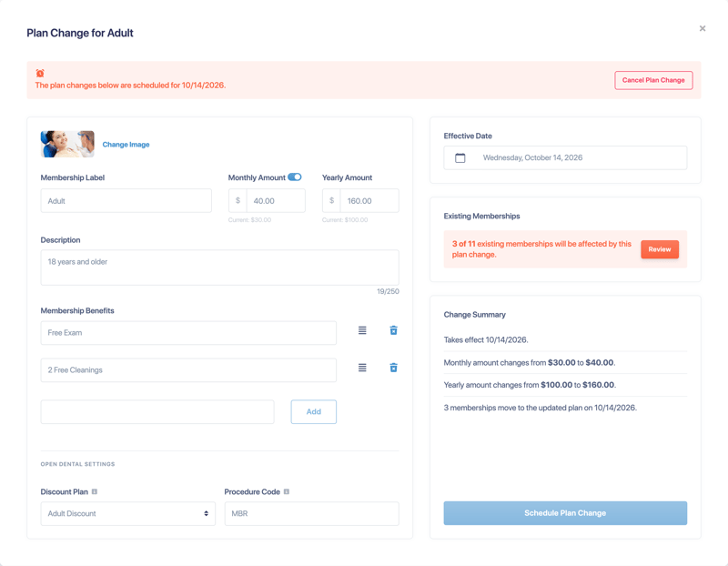728x566 pixels.
Task: Click 'Takes effect 10/14/2026.' text
Action: [486, 340]
